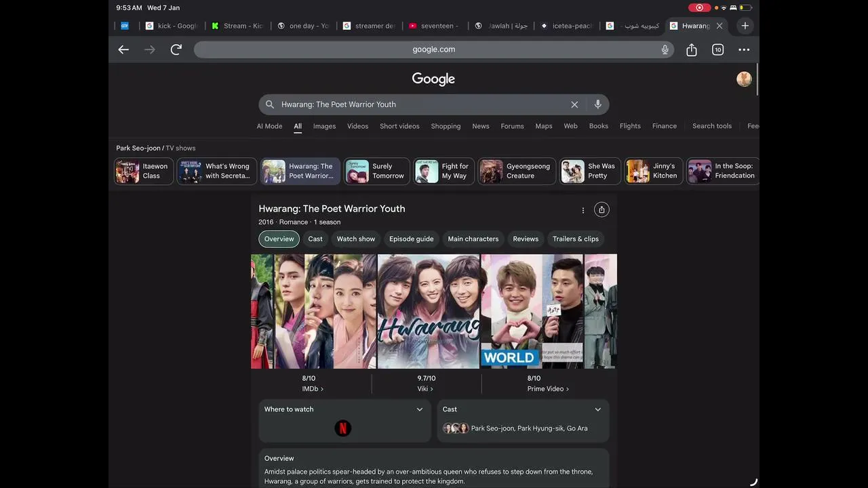This screenshot has width=868, height=488.
Task: Switch to the streamer Google tab
Action: [369, 26]
